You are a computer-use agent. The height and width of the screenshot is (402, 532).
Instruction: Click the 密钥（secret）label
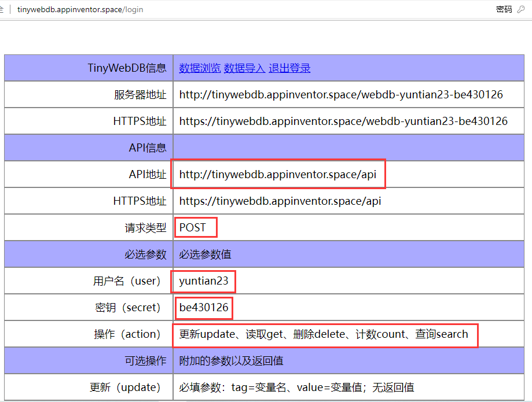tap(127, 308)
